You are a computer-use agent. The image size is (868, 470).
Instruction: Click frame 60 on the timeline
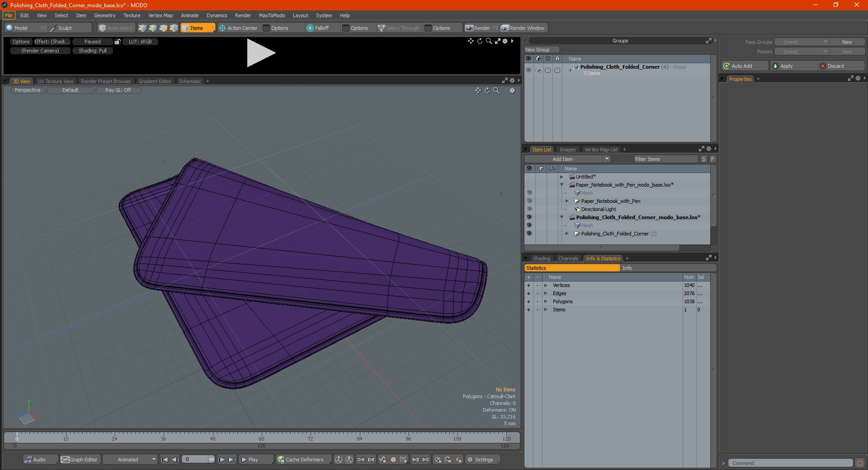click(x=261, y=437)
